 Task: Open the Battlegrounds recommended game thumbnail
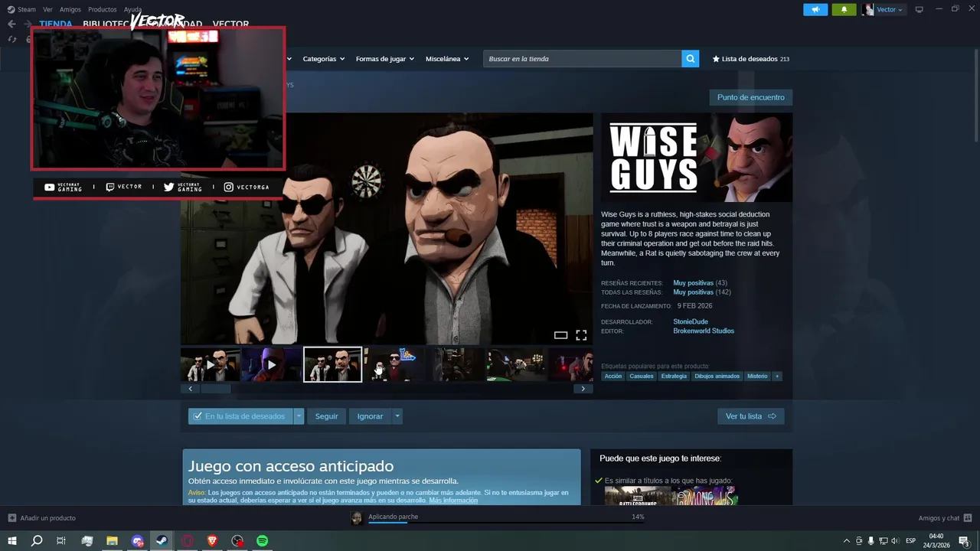coord(638,496)
